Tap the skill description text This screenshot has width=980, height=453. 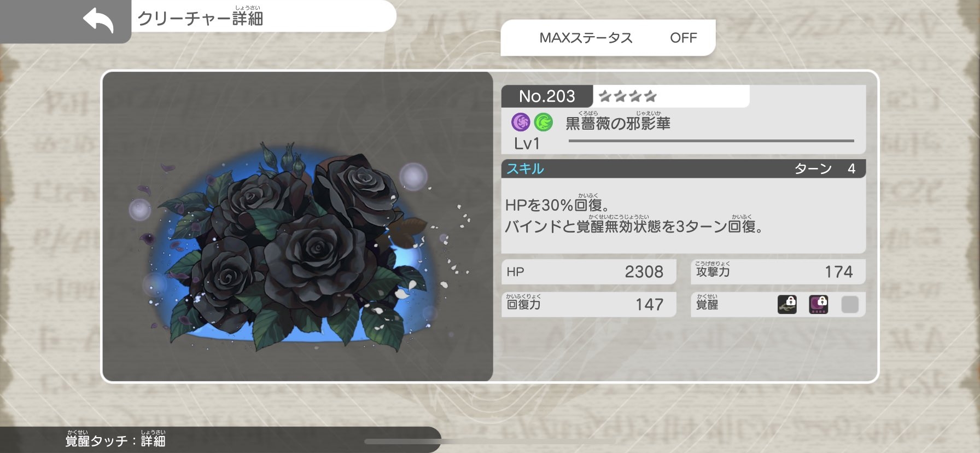click(x=634, y=216)
